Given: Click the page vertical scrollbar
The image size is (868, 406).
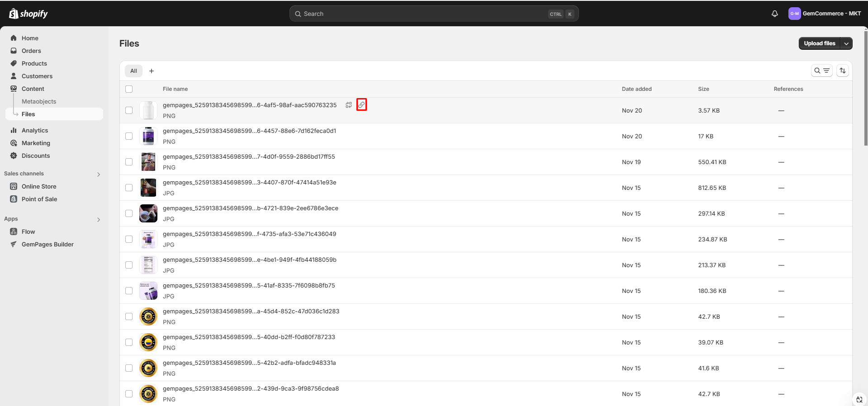Looking at the screenshot, I should (865, 90).
